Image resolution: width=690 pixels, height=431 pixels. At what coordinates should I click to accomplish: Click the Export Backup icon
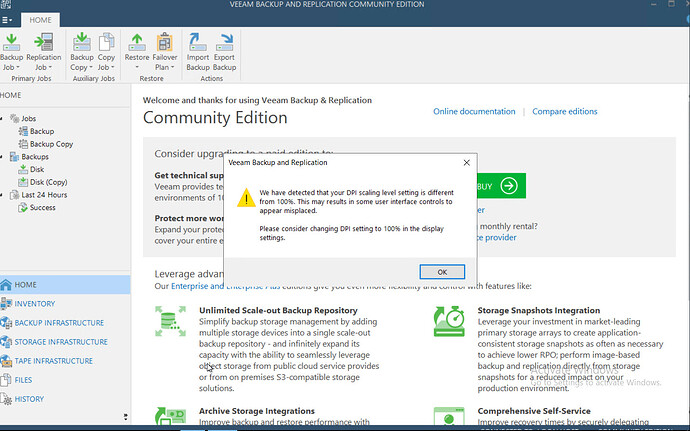coord(225,45)
